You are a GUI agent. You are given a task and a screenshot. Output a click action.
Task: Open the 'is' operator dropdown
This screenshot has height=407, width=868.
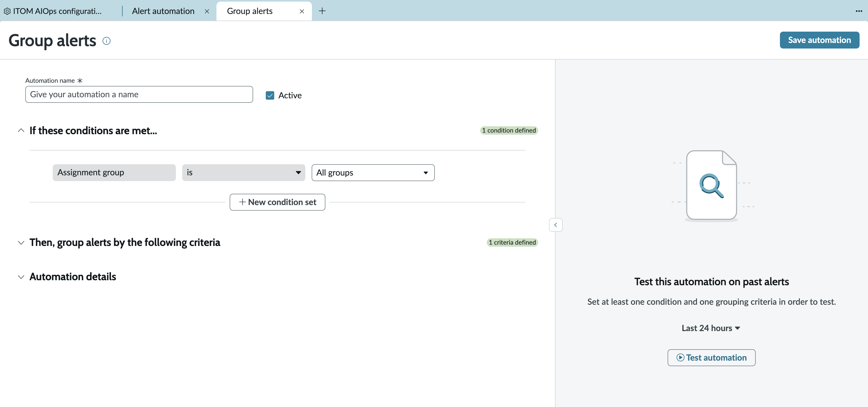(x=244, y=172)
